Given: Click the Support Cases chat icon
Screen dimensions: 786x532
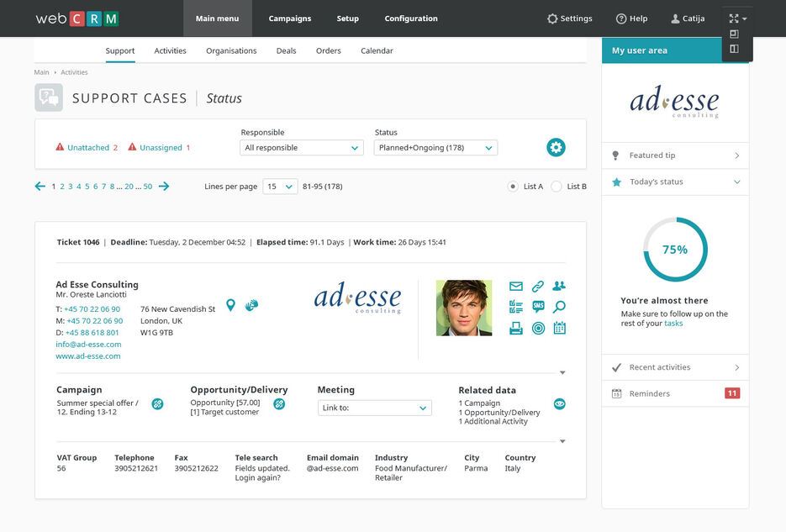Looking at the screenshot, I should click(49, 97).
